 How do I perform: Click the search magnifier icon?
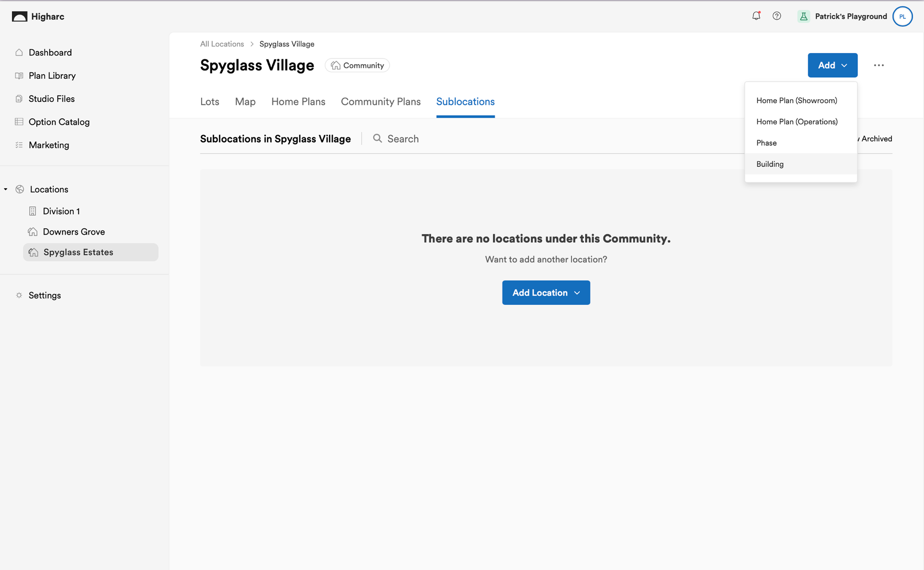click(377, 138)
